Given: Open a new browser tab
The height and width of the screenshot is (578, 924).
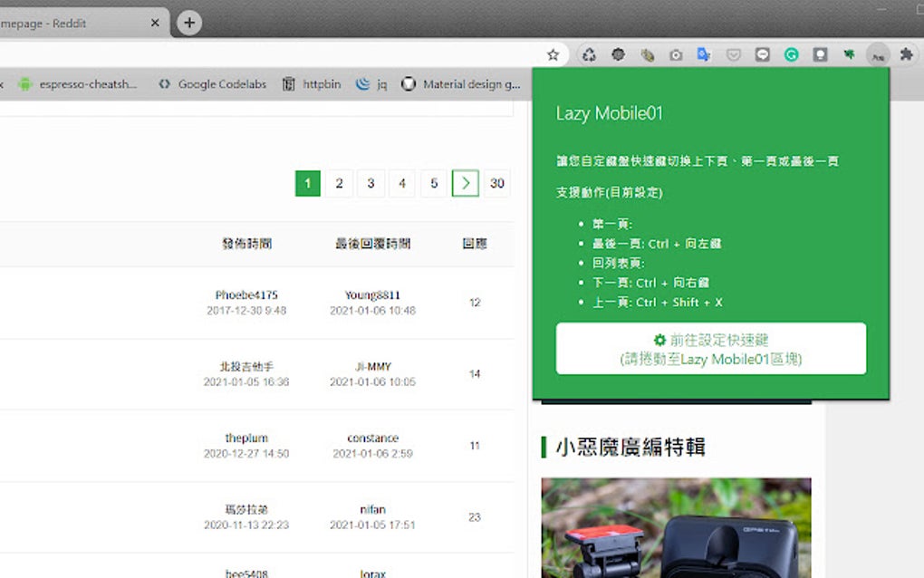Looking at the screenshot, I should coord(187,23).
